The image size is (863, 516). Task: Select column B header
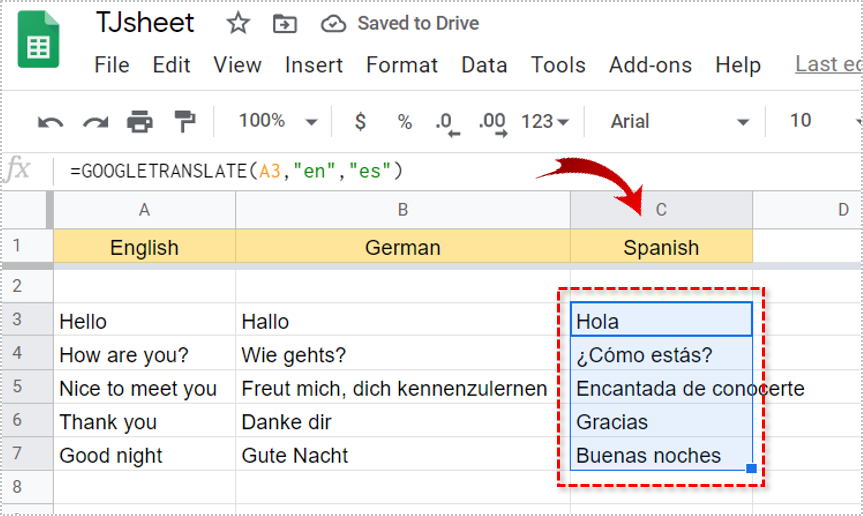(403, 210)
